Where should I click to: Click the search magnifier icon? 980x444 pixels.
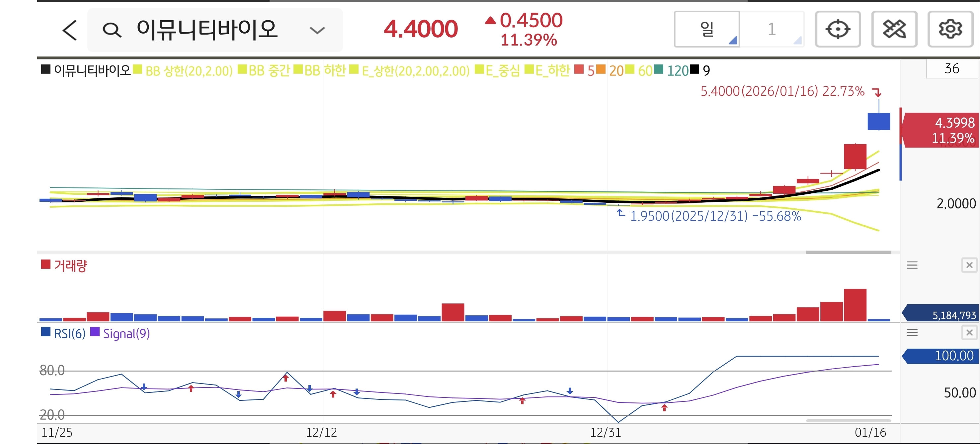click(112, 30)
